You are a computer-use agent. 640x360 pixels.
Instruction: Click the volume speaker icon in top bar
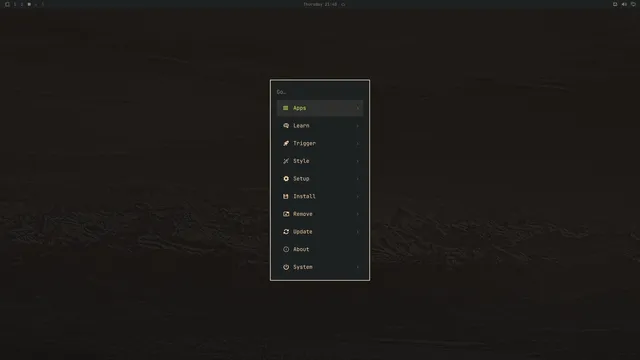(x=624, y=4)
